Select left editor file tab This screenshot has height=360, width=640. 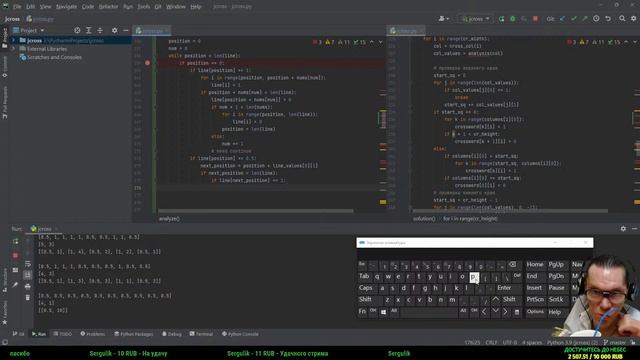point(151,31)
